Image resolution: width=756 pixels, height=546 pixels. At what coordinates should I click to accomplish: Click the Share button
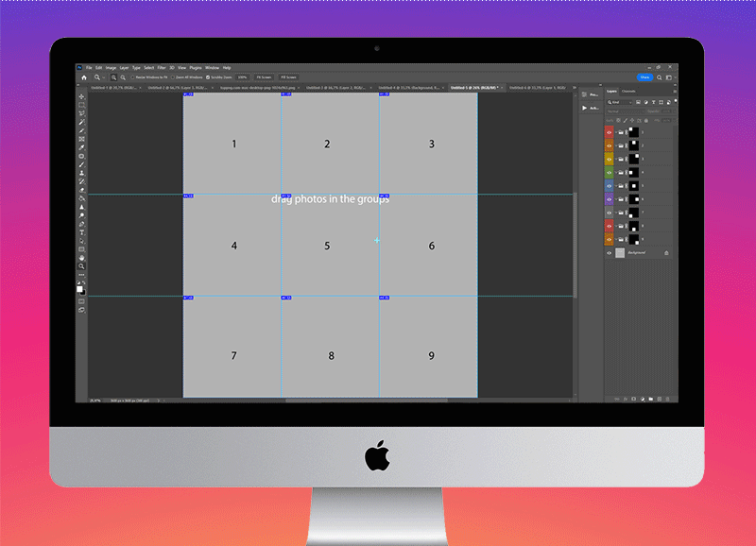pyautogui.click(x=644, y=77)
